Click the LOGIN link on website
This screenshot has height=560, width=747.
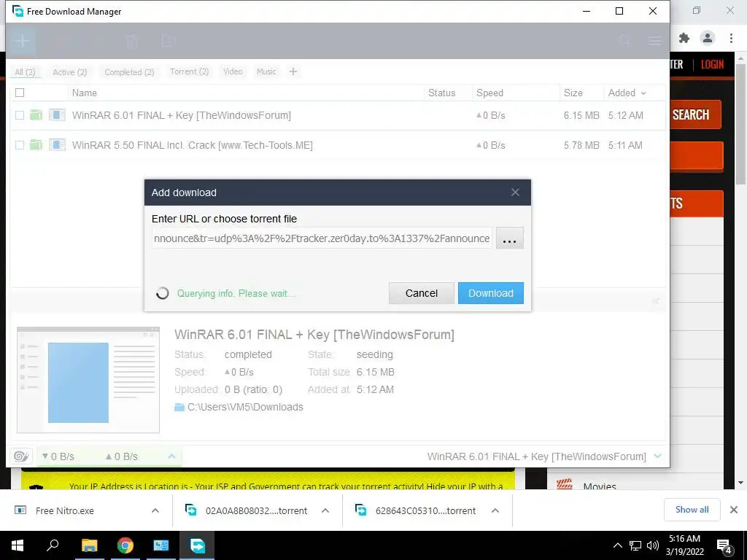coord(712,64)
